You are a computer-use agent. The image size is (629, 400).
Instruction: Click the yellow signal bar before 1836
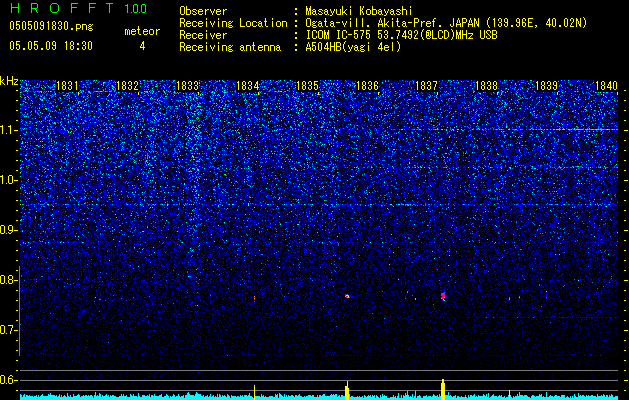point(347,390)
